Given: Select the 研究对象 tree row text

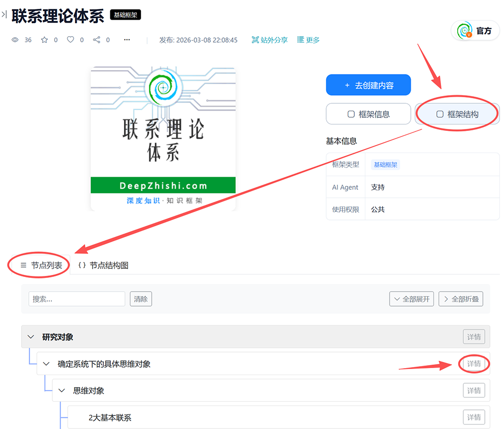Looking at the screenshot, I should click(57, 337).
